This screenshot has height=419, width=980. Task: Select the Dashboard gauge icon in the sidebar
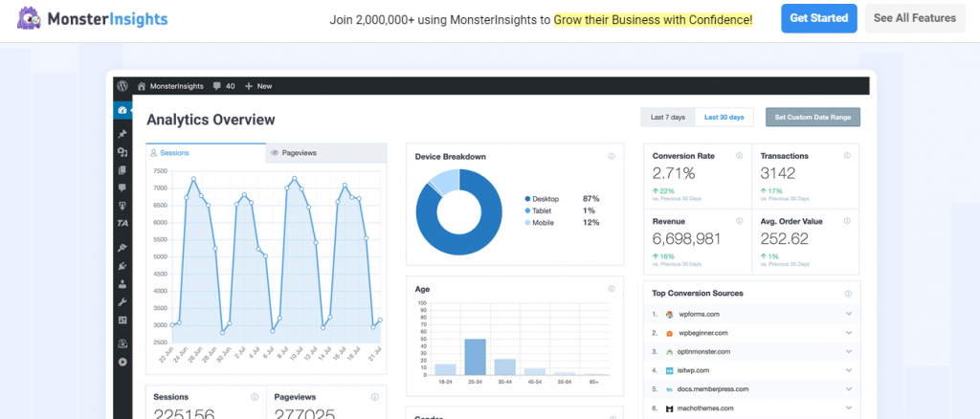[122, 110]
